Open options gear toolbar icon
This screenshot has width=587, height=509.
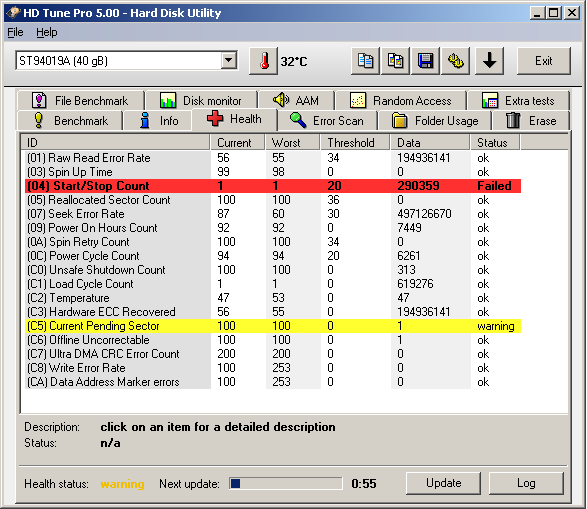tap(456, 61)
